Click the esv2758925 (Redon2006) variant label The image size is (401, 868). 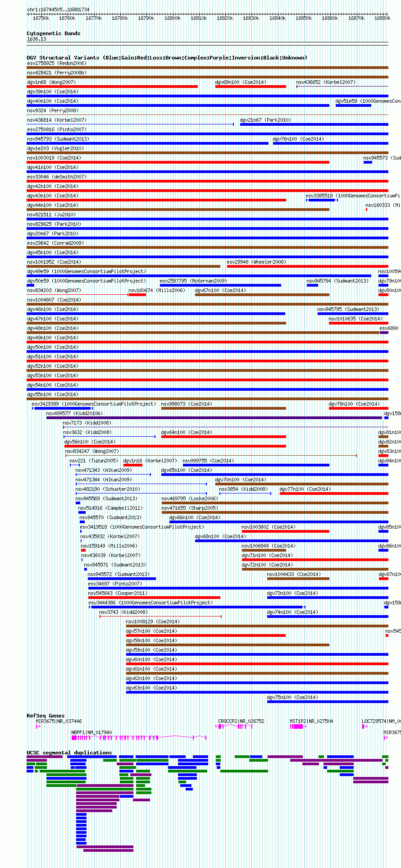point(56,63)
